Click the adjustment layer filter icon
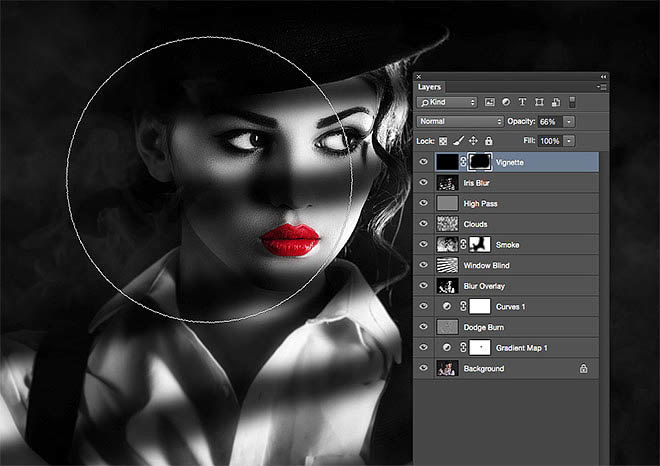The image size is (660, 466). click(x=506, y=102)
